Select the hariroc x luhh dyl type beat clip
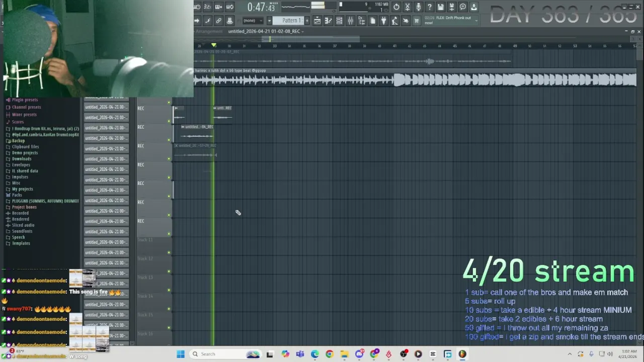The width and height of the screenshot is (644, 362). 415,77
